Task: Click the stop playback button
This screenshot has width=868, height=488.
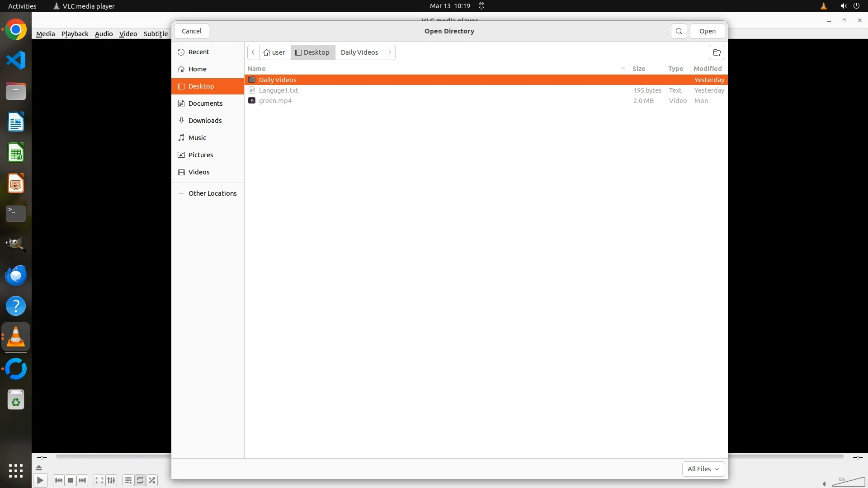Action: point(71,480)
